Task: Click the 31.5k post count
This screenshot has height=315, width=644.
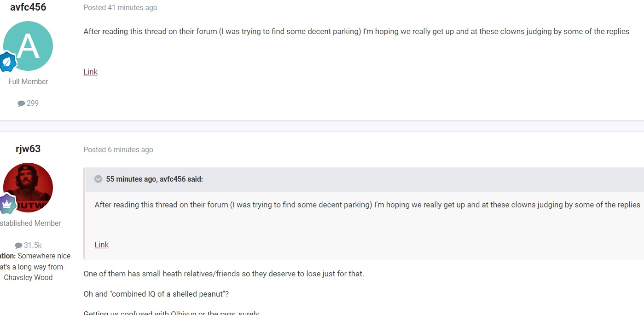Action: (33, 246)
